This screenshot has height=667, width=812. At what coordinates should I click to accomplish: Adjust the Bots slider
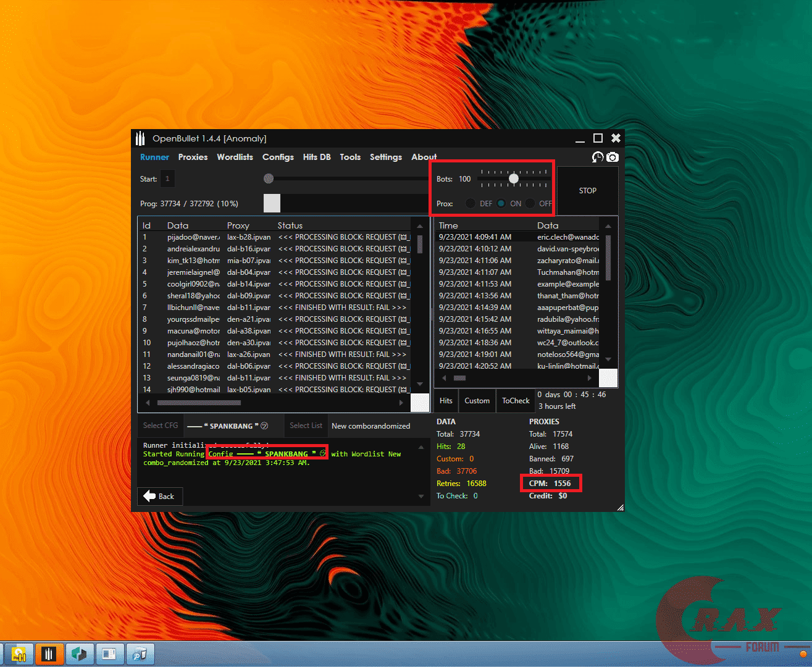513,178
